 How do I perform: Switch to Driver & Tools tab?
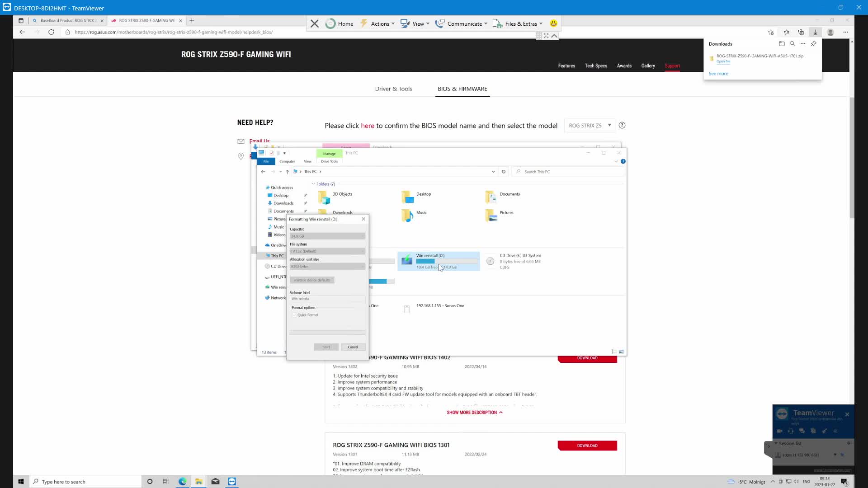(393, 89)
